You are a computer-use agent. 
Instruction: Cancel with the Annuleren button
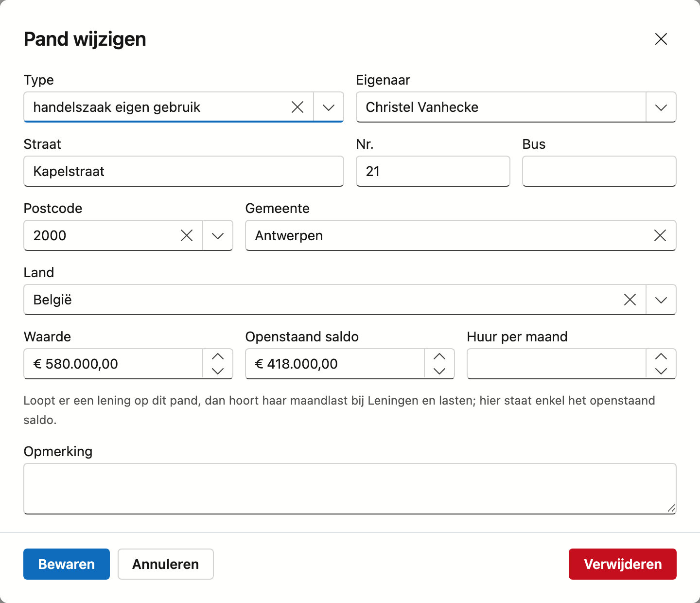click(x=166, y=564)
